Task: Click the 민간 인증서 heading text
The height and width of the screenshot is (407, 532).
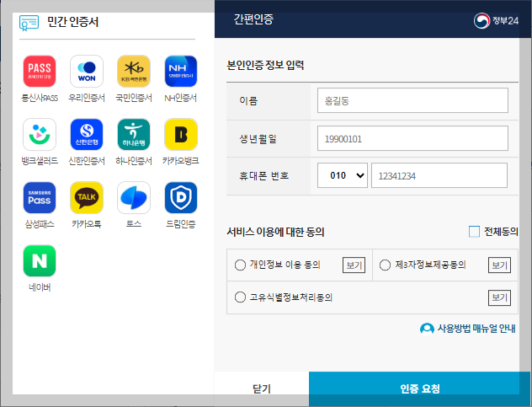Action: pos(73,22)
